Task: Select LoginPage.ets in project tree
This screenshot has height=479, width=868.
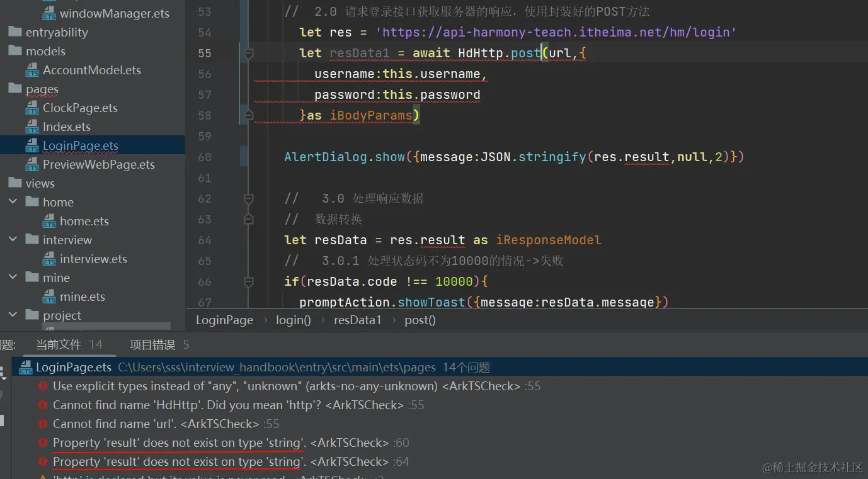Action: (x=81, y=145)
